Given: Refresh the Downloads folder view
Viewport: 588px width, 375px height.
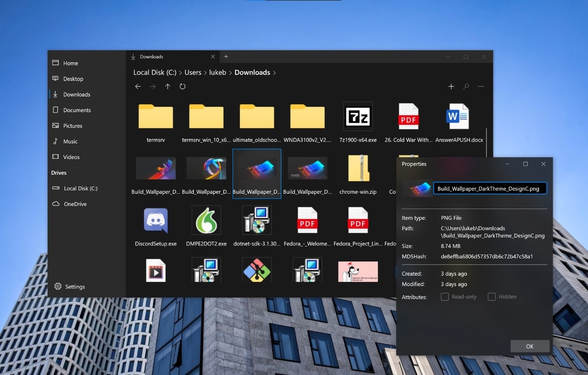Looking at the screenshot, I should tap(182, 87).
